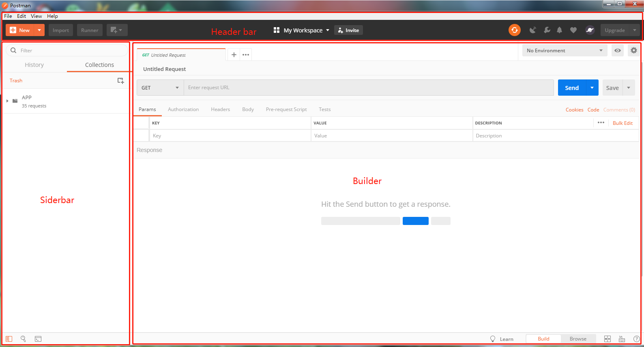
Task: Toggle sidebar visibility icon in status bar
Action: pyautogui.click(x=9, y=339)
